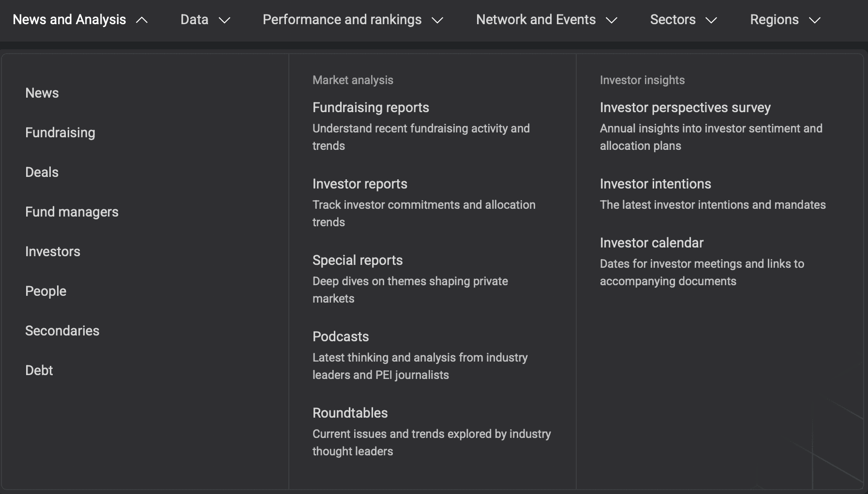This screenshot has height=494, width=868.
Task: Open the Deals link
Action: 42,172
